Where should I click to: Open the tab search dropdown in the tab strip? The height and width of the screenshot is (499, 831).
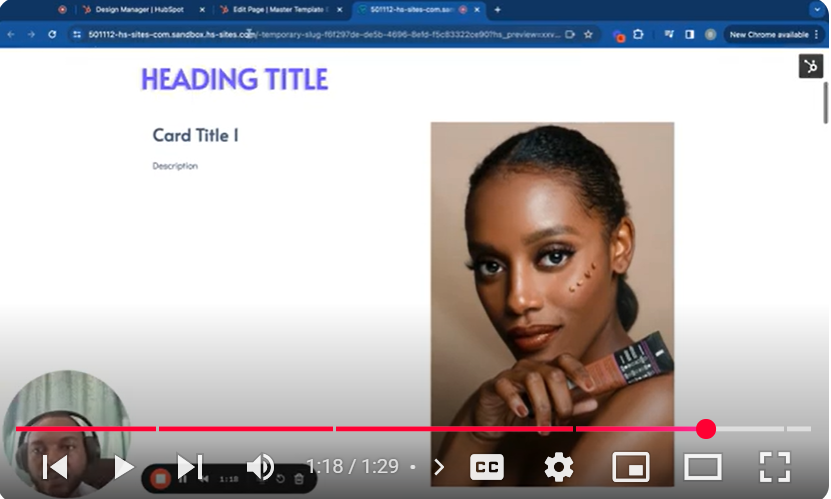817,10
